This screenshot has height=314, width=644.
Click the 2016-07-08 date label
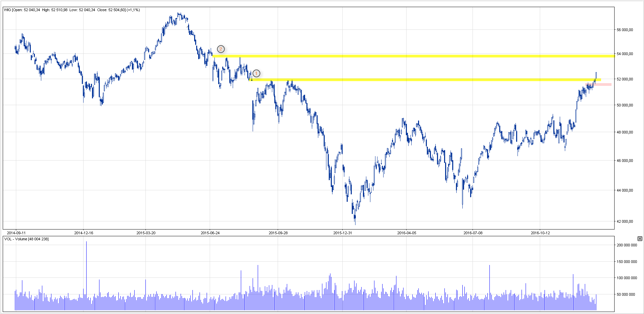[473, 233]
